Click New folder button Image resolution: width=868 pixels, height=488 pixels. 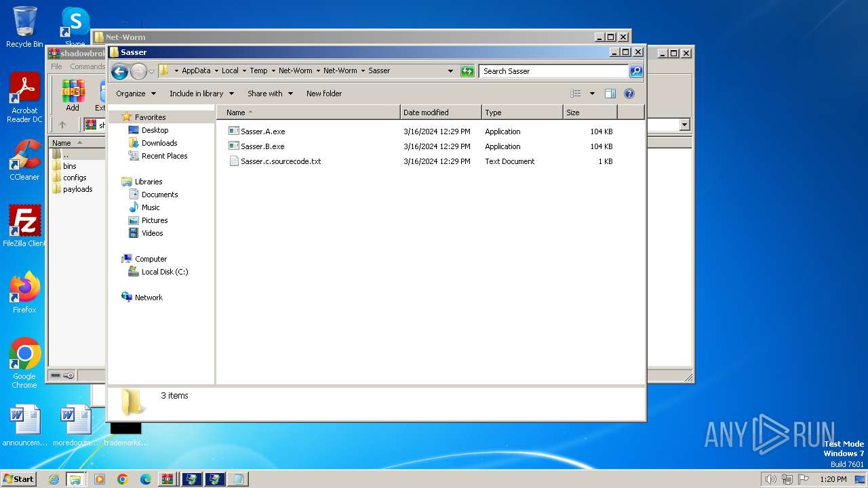tap(324, 94)
